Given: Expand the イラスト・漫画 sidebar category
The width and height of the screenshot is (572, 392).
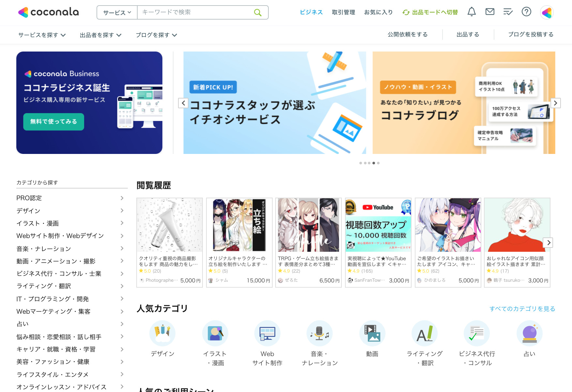Looking at the screenshot, I should tap(70, 223).
